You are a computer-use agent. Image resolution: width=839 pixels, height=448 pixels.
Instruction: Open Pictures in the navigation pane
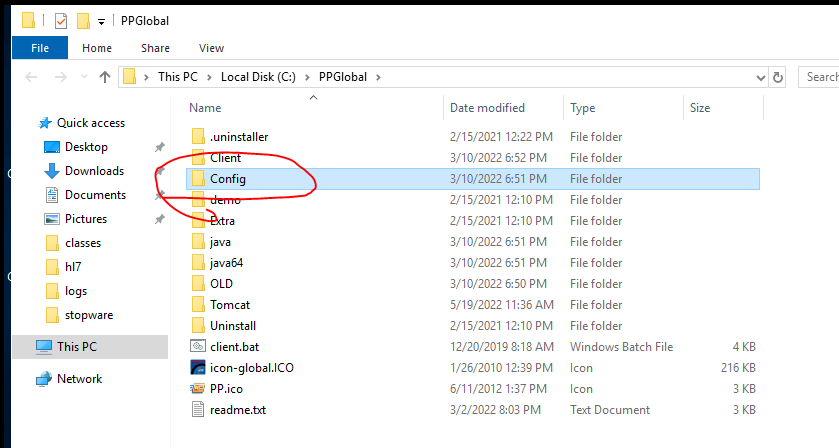pos(86,219)
